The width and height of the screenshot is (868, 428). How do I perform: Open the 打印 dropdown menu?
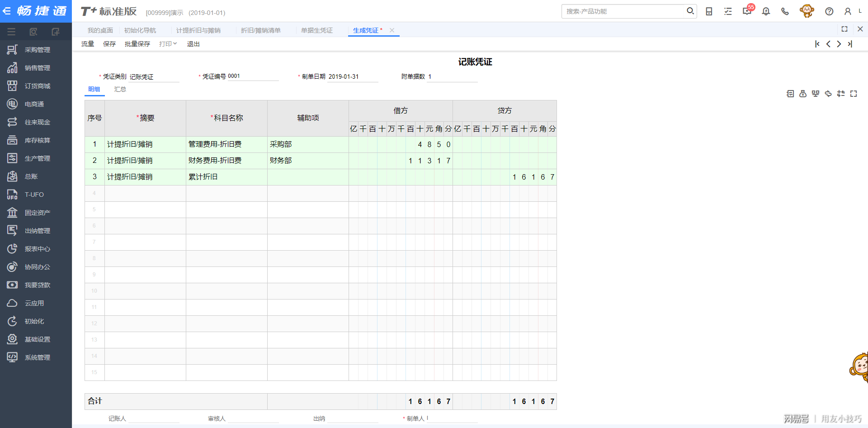tap(167, 43)
